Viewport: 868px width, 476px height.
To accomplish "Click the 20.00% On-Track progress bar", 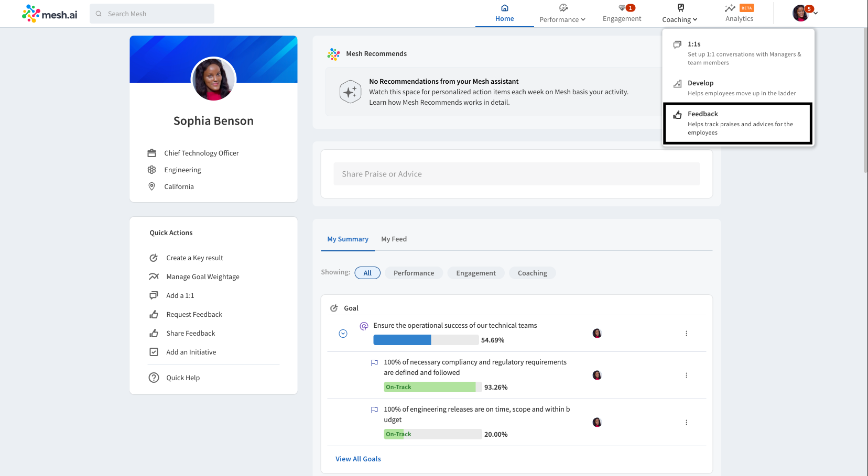I will (x=433, y=434).
